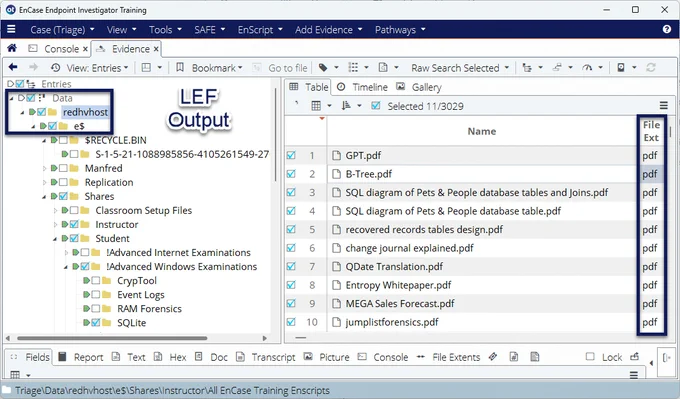Check the Manfred folder checkbox
The image size is (680, 399).
tap(63, 168)
